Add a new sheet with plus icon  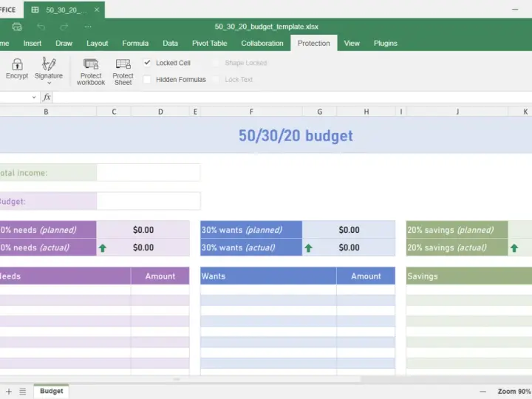(9, 391)
